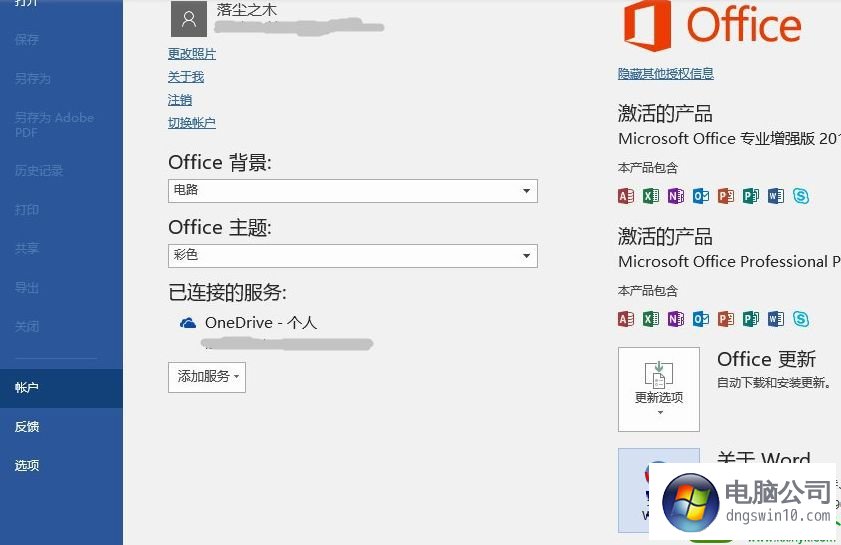Click Word icon in first product row
Viewport: 841px width, 545px height.
click(776, 196)
